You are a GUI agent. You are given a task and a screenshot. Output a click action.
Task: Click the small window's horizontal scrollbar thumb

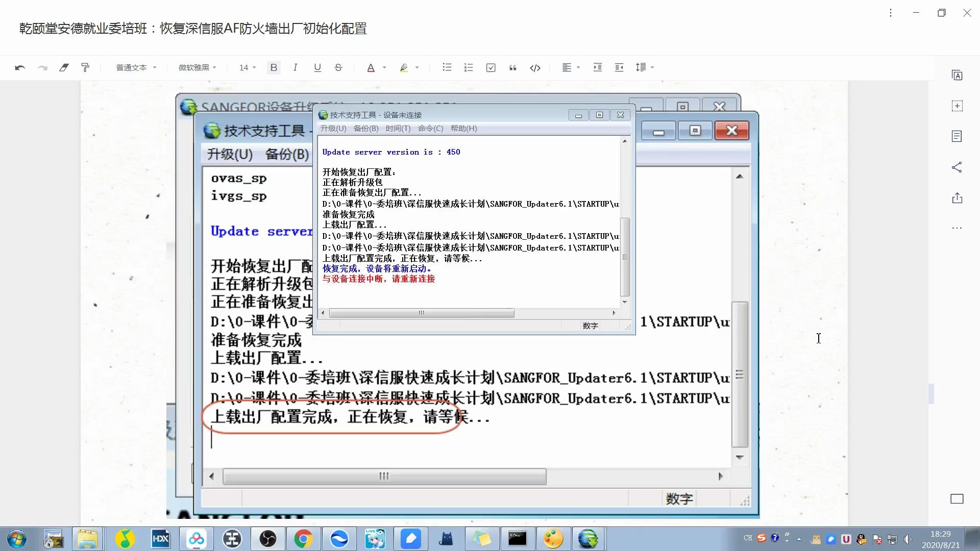point(422,313)
